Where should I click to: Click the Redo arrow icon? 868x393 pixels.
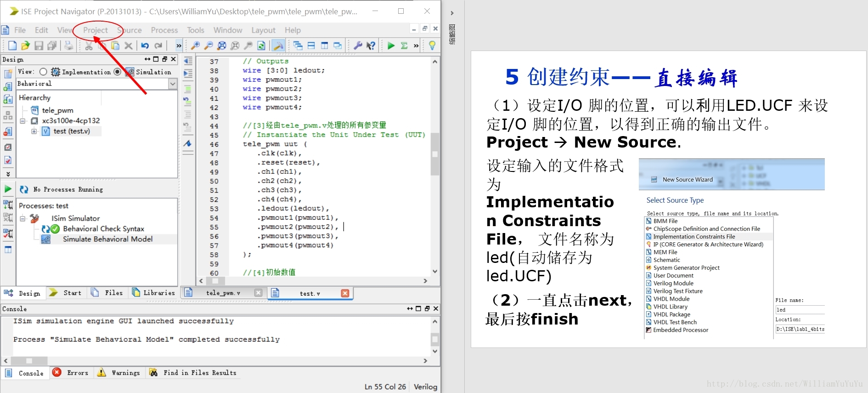pyautogui.click(x=158, y=46)
